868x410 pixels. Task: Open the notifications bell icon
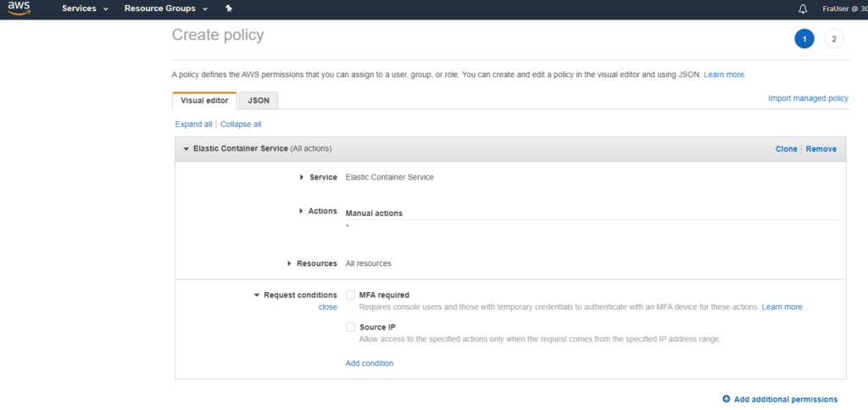pos(803,8)
